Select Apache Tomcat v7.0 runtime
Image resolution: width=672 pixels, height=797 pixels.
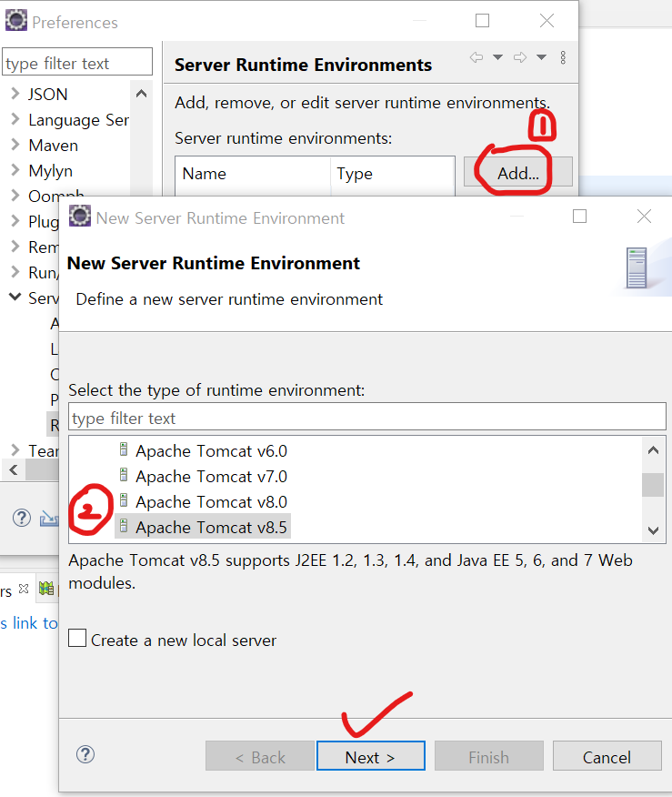[x=211, y=476]
